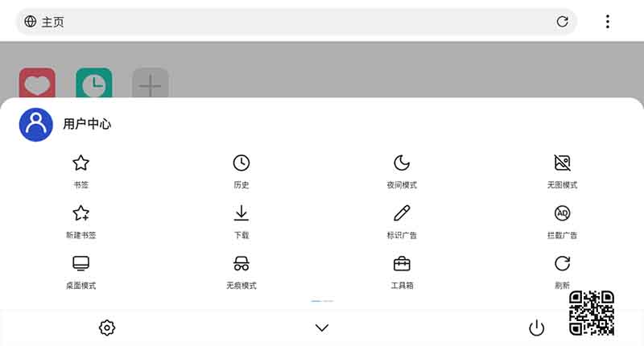Open the 工具箱 toolbox icon
The width and height of the screenshot is (644, 346).
[x=402, y=263]
